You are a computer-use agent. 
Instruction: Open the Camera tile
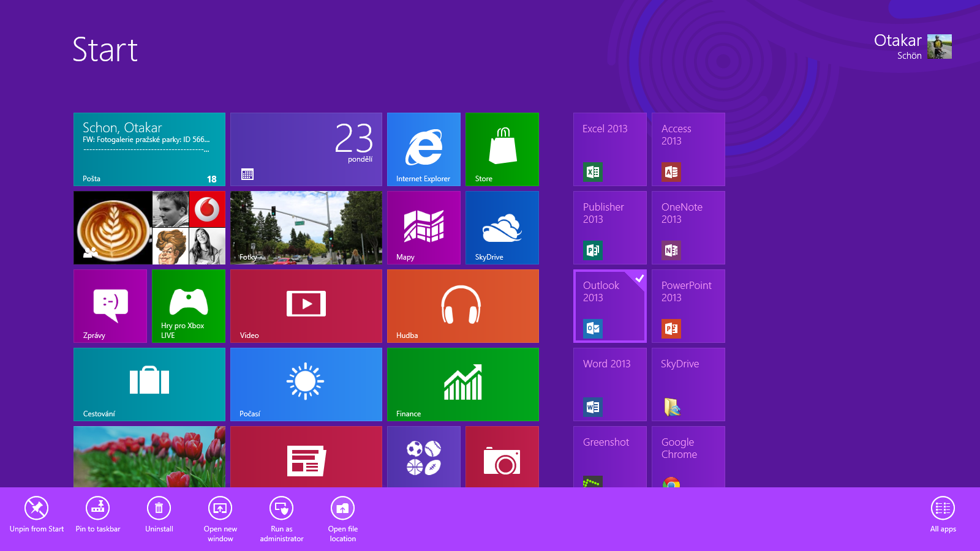[x=502, y=457]
